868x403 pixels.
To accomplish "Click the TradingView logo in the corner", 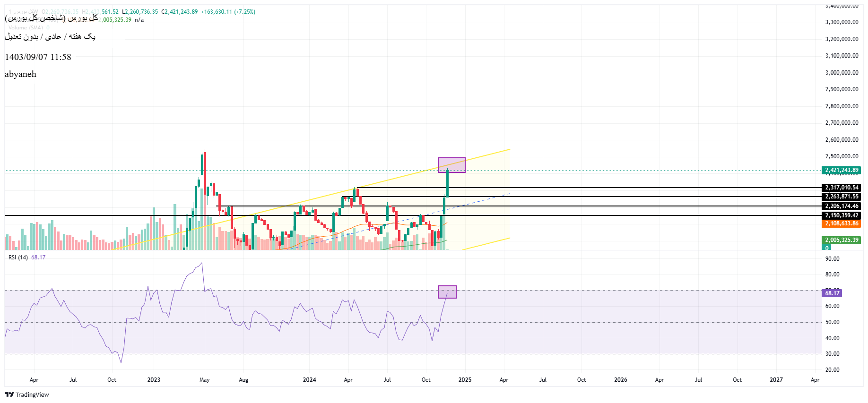I will tap(27, 394).
